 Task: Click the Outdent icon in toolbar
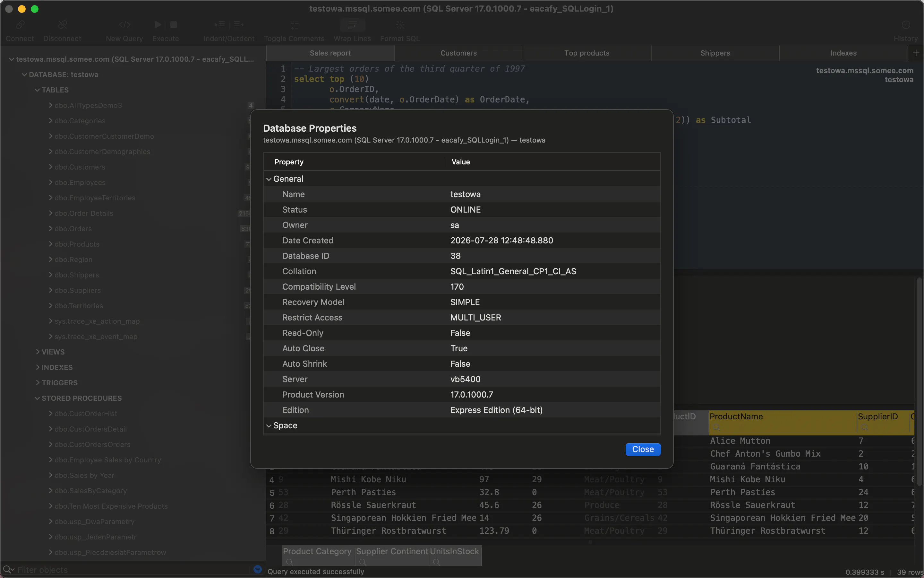(239, 25)
